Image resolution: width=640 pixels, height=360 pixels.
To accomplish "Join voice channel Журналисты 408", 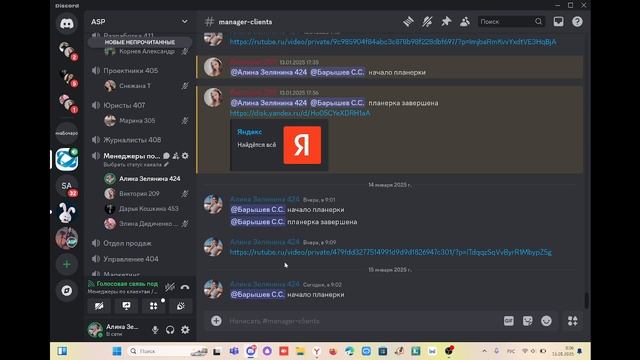I will pyautogui.click(x=132, y=140).
